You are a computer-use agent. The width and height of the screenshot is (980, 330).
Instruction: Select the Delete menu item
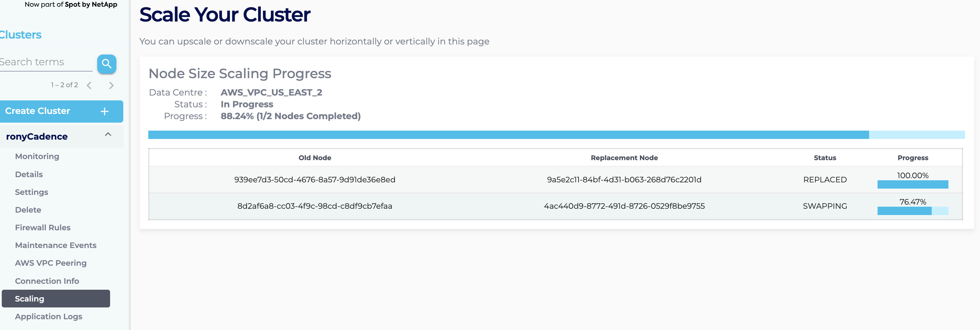coord(28,210)
